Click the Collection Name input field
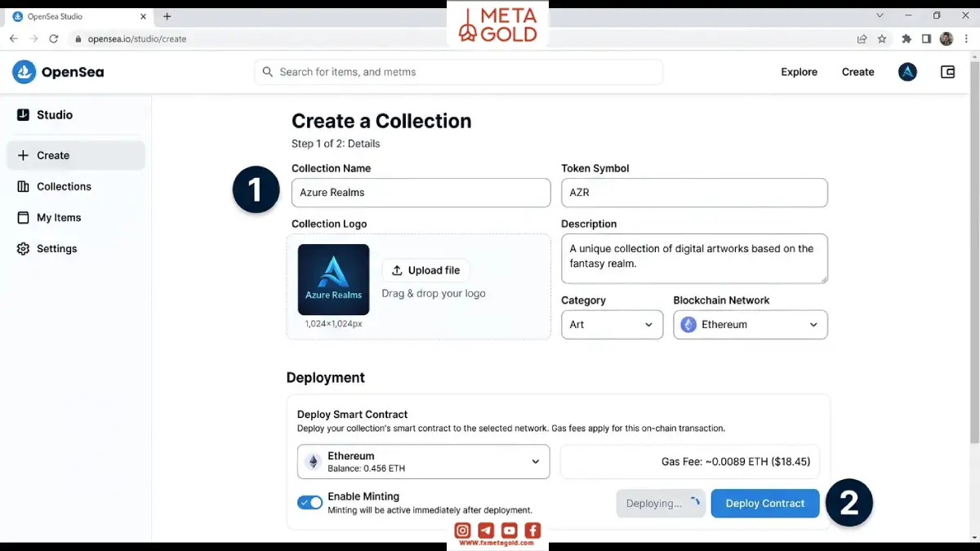 coord(421,193)
